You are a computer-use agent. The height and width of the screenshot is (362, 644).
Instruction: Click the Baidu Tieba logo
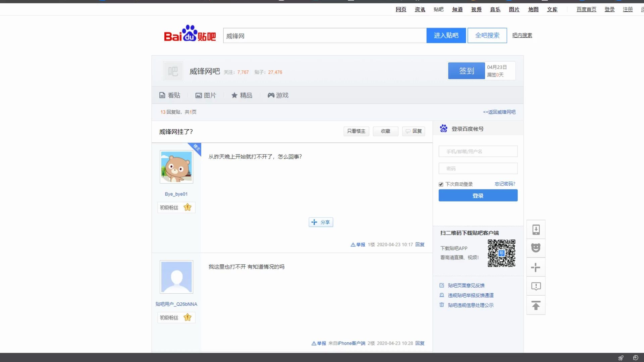point(190,34)
